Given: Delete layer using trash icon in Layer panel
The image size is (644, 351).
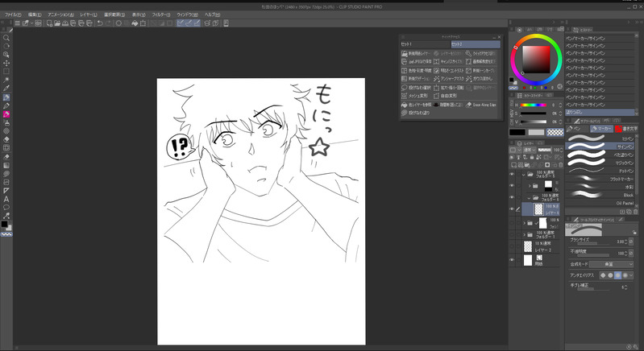Looking at the screenshot, I should click(x=561, y=165).
